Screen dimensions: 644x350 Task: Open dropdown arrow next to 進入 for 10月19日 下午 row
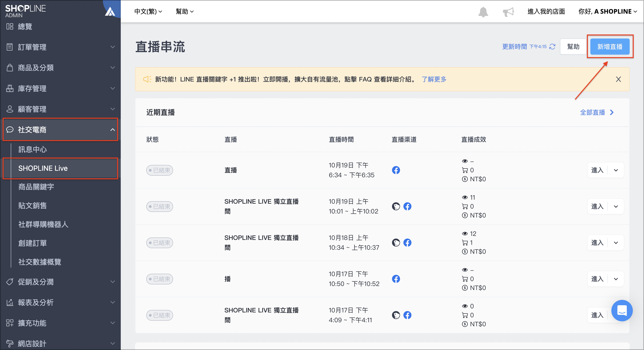pyautogui.click(x=616, y=170)
